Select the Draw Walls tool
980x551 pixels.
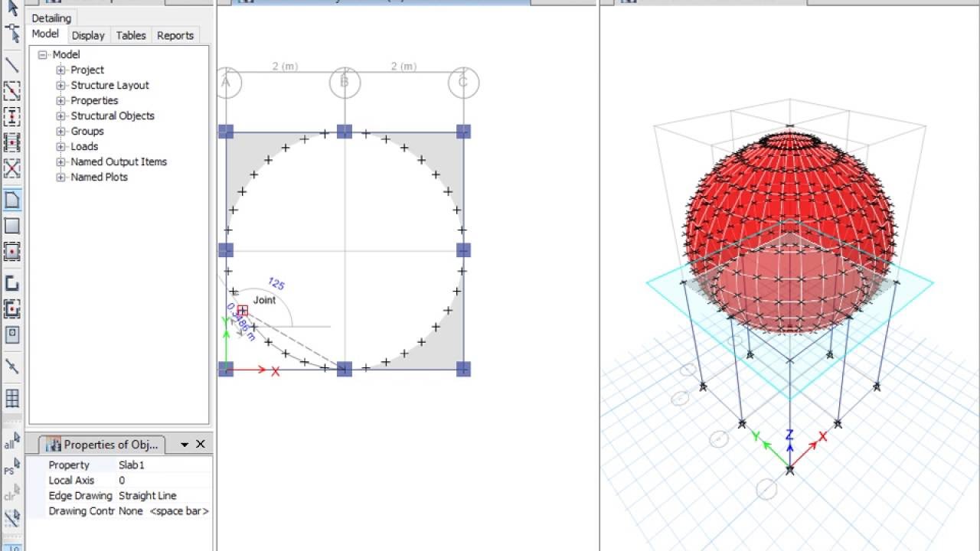tap(12, 283)
